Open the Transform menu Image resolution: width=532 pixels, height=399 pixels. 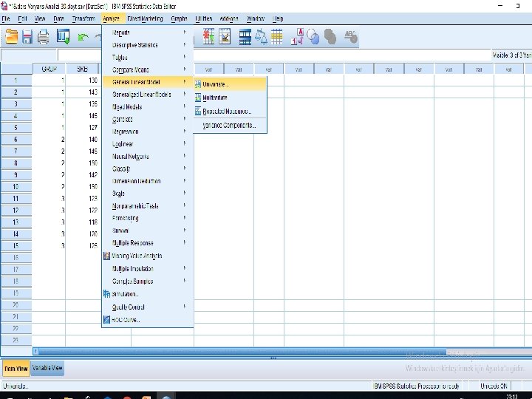tap(83, 18)
